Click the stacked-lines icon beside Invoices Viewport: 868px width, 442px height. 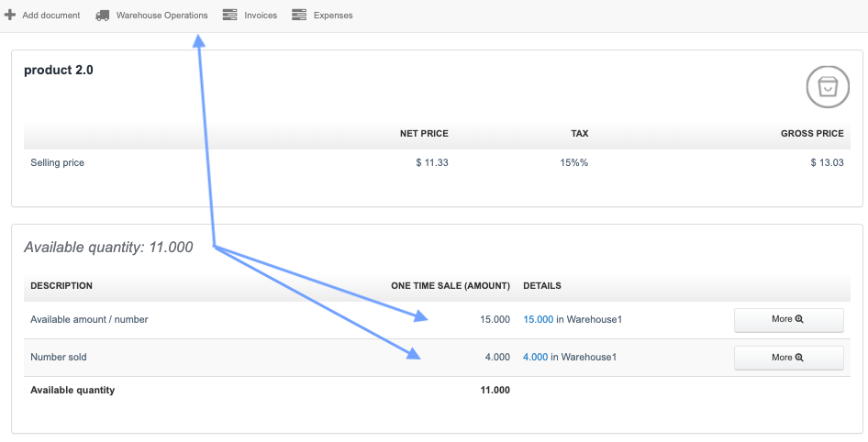229,16
